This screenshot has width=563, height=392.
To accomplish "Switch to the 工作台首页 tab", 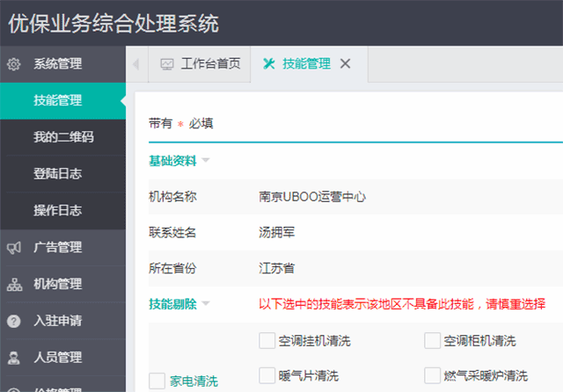I will coord(209,64).
